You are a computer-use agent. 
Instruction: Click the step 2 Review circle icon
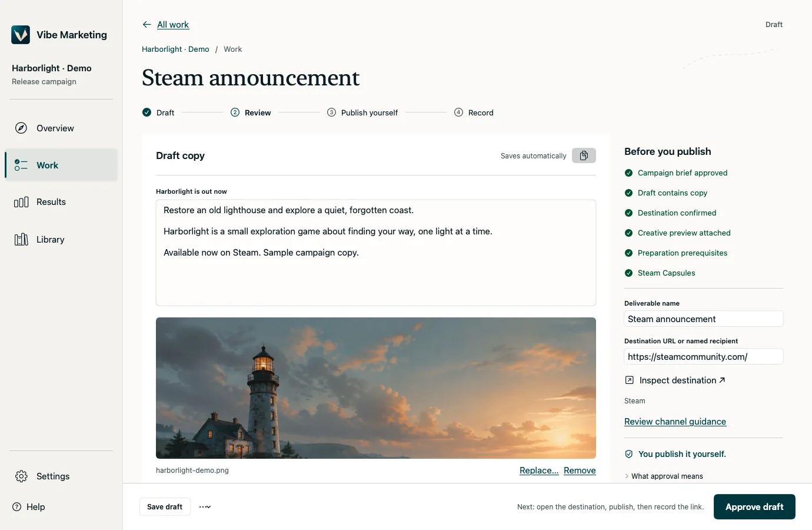pyautogui.click(x=235, y=112)
